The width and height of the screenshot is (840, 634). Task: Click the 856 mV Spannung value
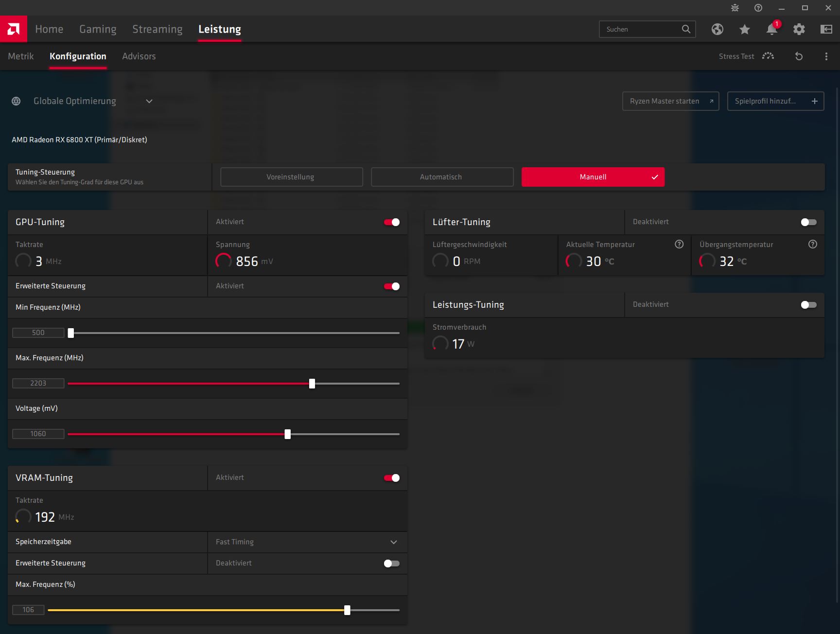tap(255, 262)
